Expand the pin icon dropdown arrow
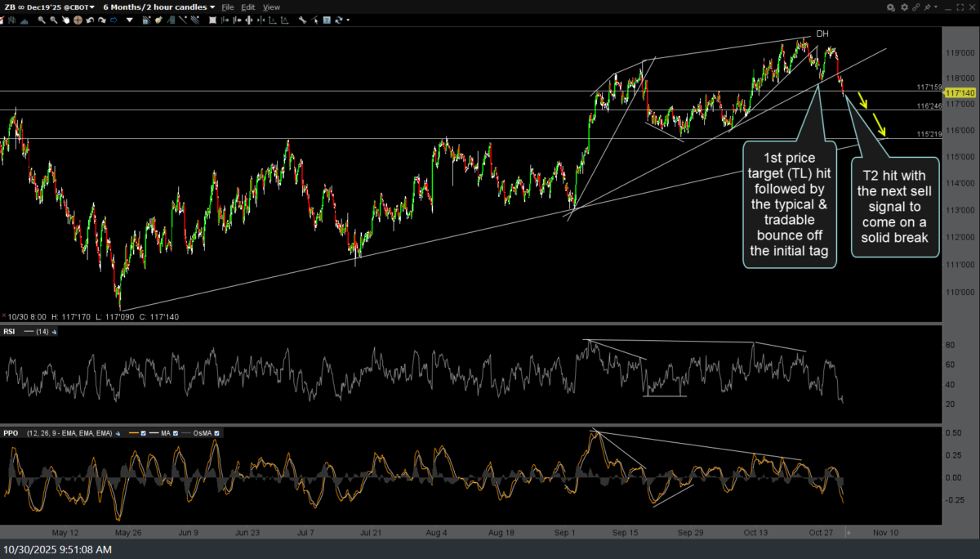 936,7
